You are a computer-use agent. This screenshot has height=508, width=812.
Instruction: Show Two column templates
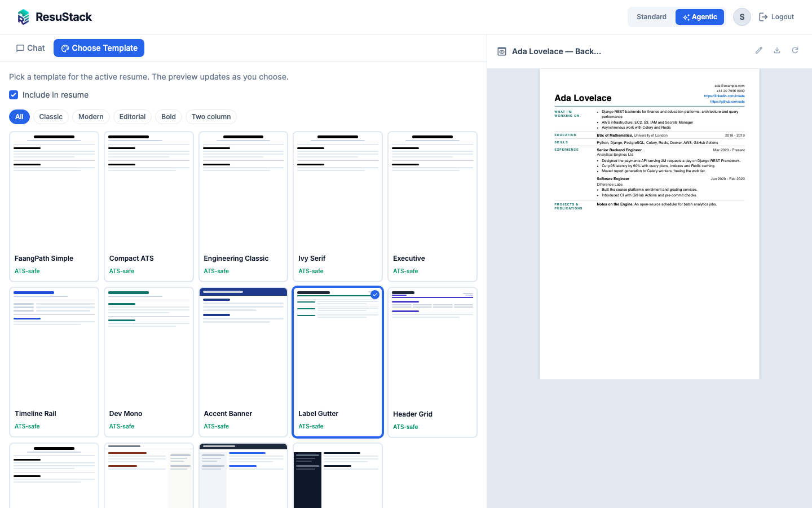point(211,117)
